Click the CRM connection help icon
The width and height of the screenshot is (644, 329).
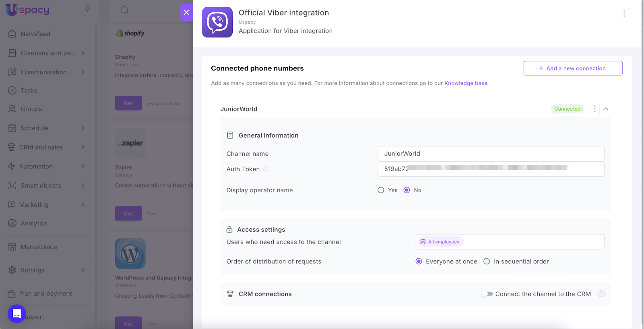click(x=601, y=294)
